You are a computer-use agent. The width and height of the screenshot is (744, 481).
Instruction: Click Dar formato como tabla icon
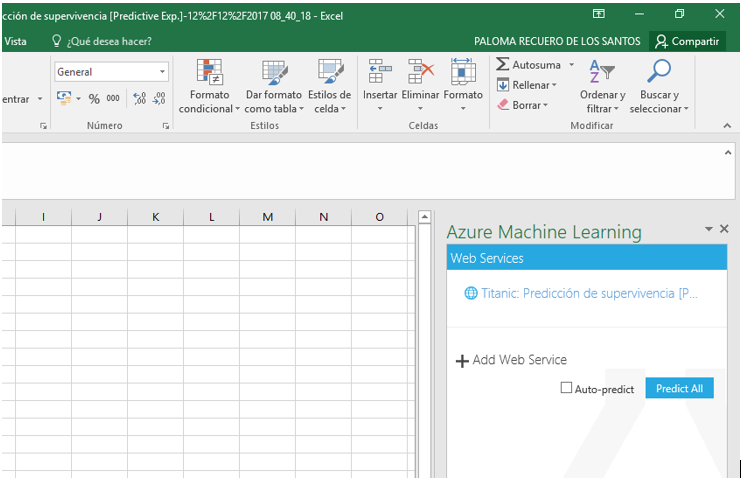[274, 72]
